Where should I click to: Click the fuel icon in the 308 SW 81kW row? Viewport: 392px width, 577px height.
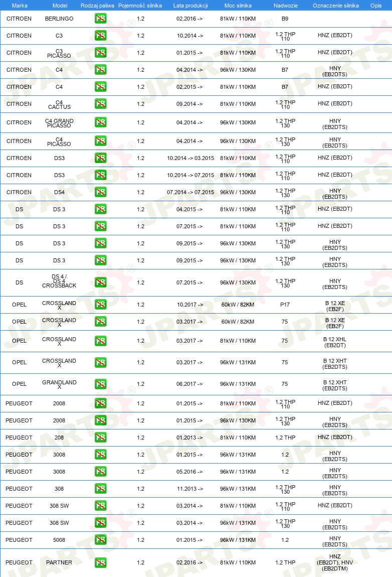[x=100, y=506]
